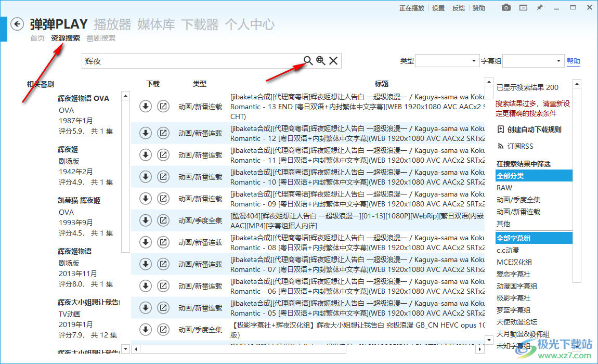Filter by subtitle group 天使动漫论坛
Screen dimensions: 598x364
(x=534, y=322)
